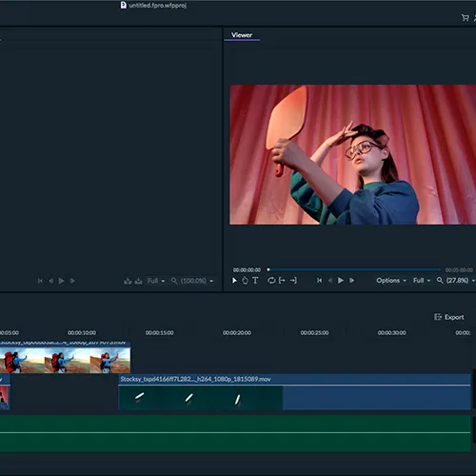The width and height of the screenshot is (476, 476).
Task: Click the Viewer end timecode 00:05:00:00
Action: (x=459, y=270)
